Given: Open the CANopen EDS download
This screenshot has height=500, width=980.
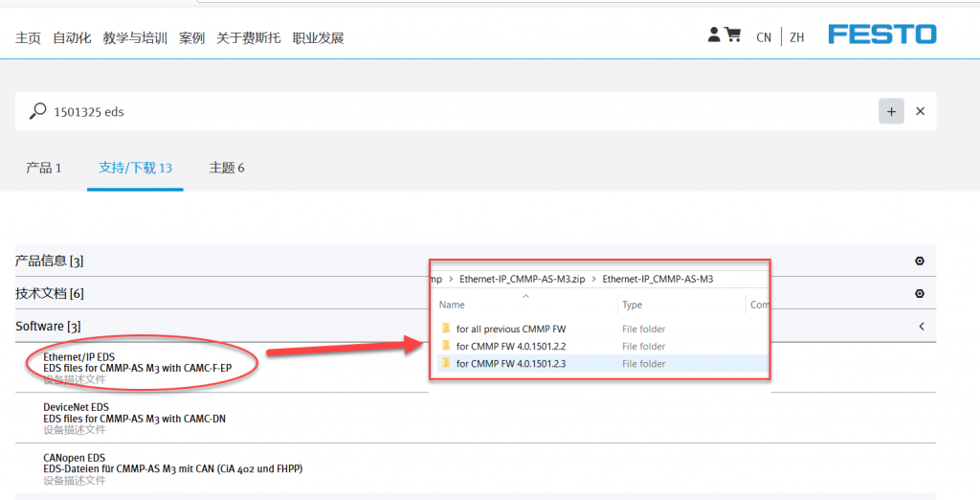Looking at the screenshot, I should (74, 458).
